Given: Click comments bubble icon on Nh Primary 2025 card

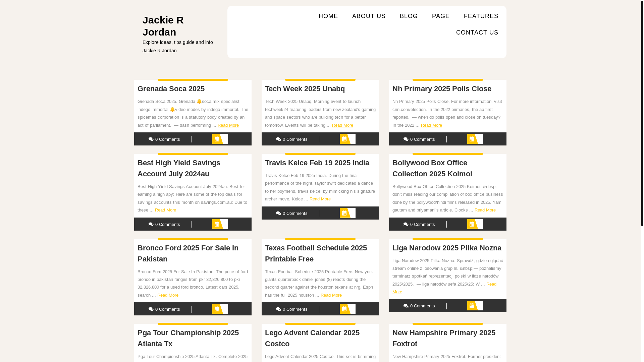Looking at the screenshot, I should (406, 139).
